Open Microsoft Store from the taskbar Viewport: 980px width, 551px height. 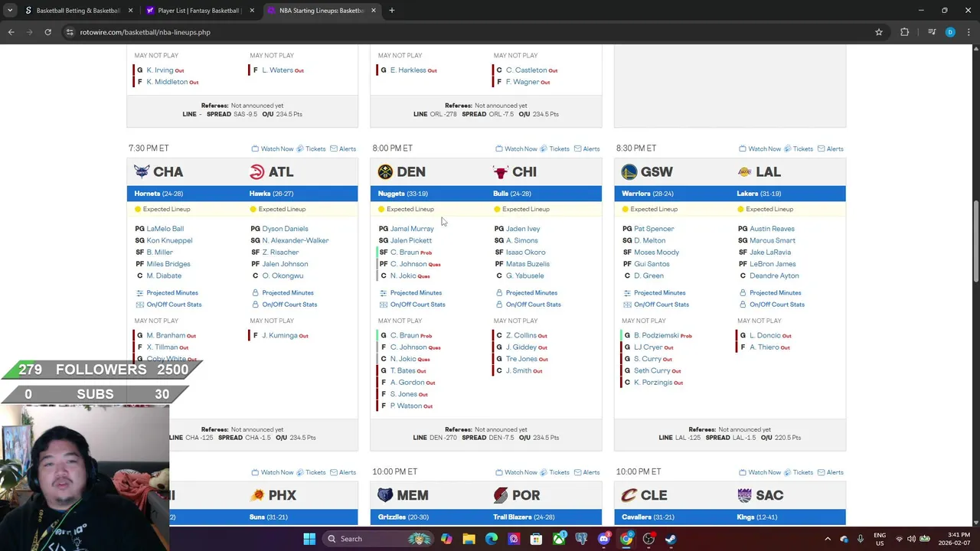[x=536, y=539]
